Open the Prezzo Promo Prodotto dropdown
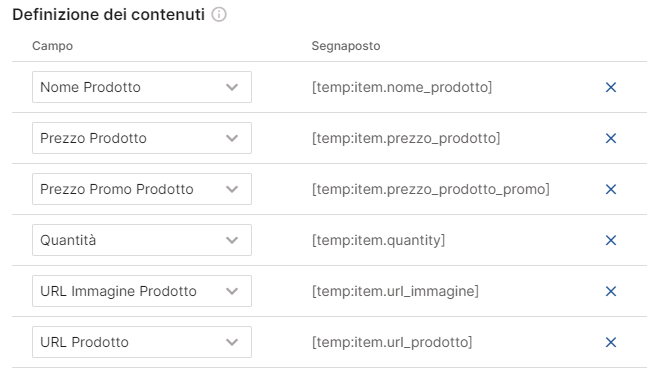661x379 pixels. pos(142,189)
